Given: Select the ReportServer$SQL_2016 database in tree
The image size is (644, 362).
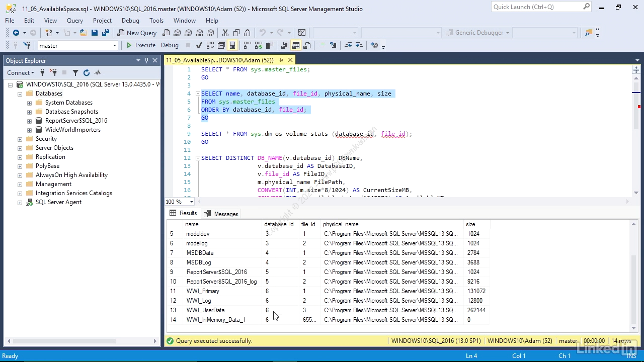Looking at the screenshot, I should coord(76,121).
